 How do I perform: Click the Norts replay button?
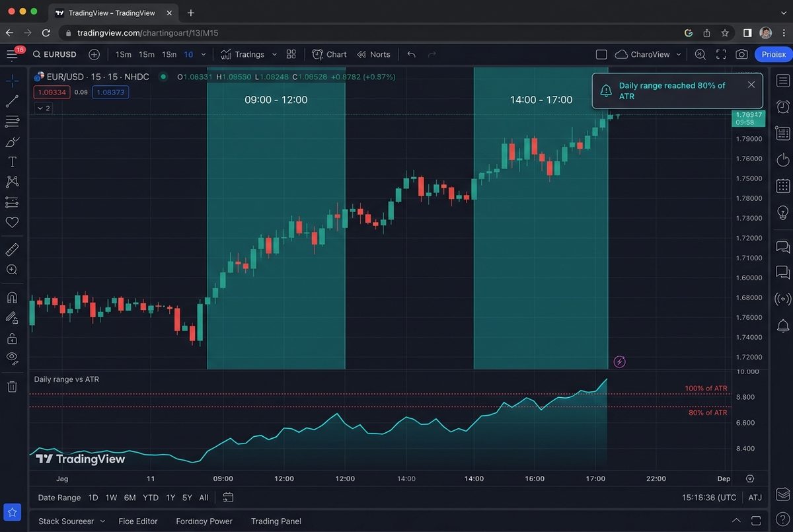(x=373, y=54)
